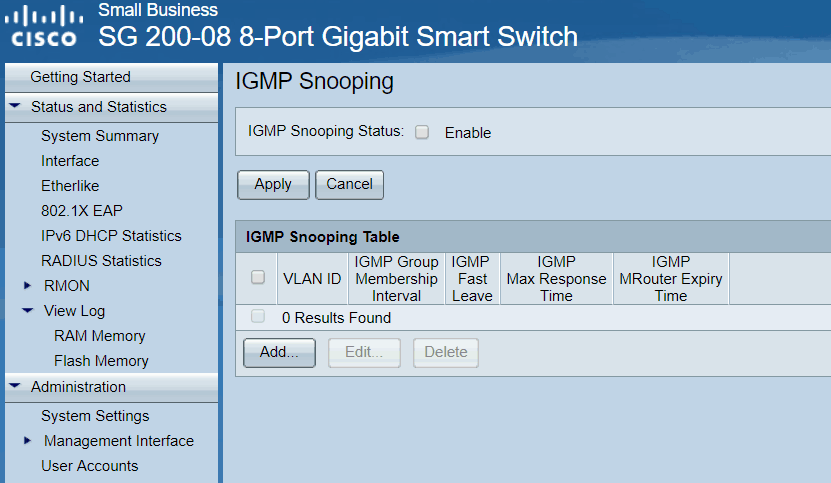This screenshot has height=483, width=831.
Task: Go to Etherlike statistics
Action: [x=70, y=186]
